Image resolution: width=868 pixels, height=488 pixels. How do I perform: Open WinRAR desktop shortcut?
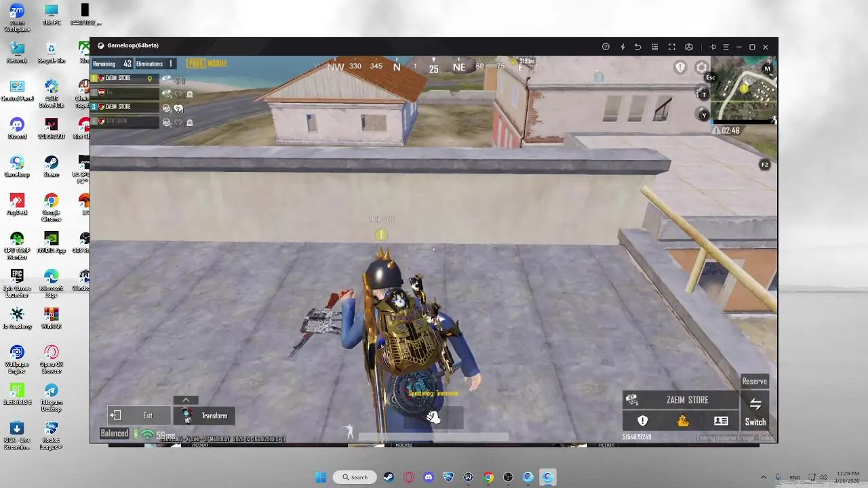pos(52,319)
